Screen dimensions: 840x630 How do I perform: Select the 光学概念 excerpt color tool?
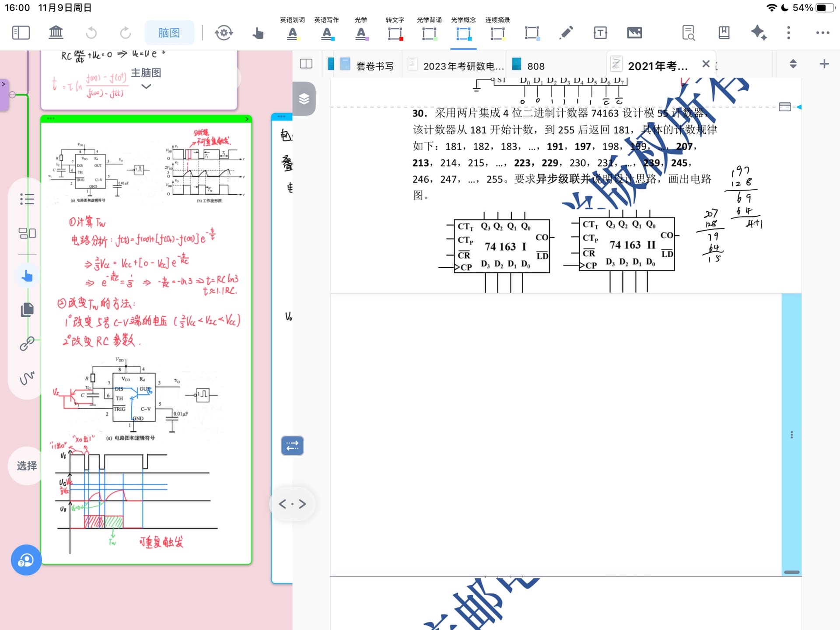click(x=463, y=33)
